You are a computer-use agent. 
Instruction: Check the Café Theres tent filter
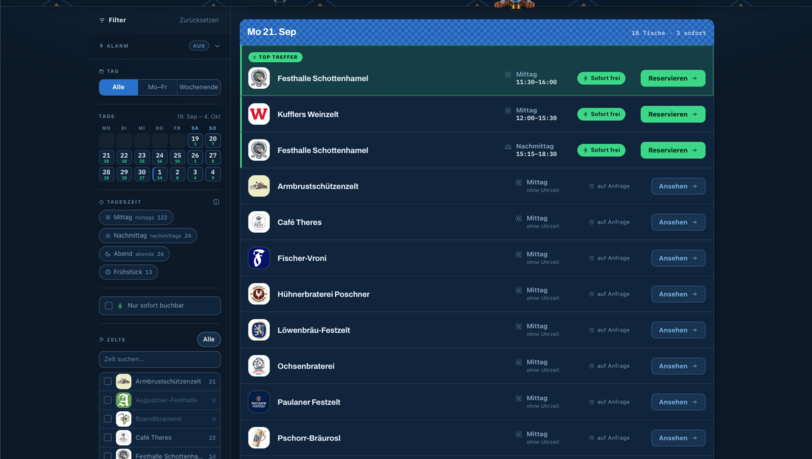coord(108,437)
